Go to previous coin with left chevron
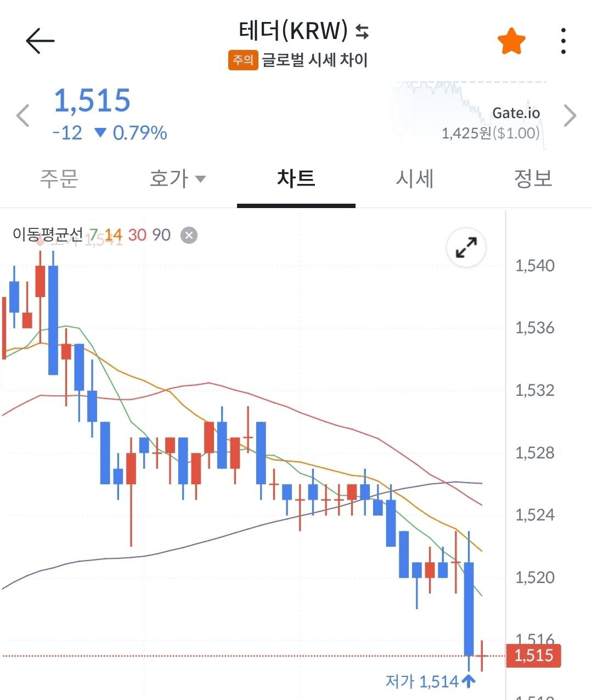 tap(23, 116)
